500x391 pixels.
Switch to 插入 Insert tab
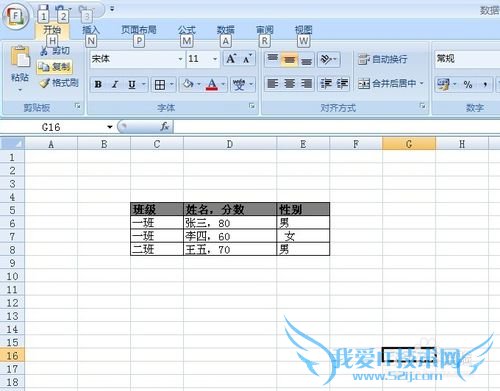[91, 30]
